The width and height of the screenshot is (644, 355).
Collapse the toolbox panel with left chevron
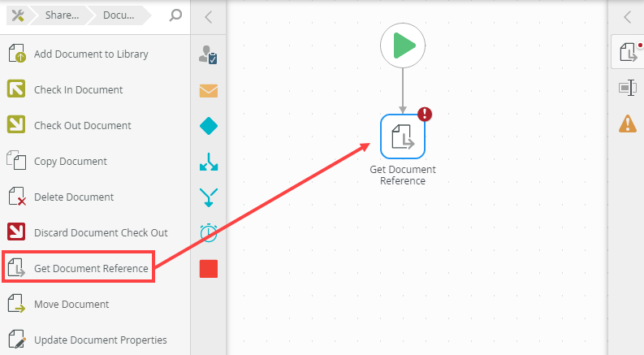(208, 17)
